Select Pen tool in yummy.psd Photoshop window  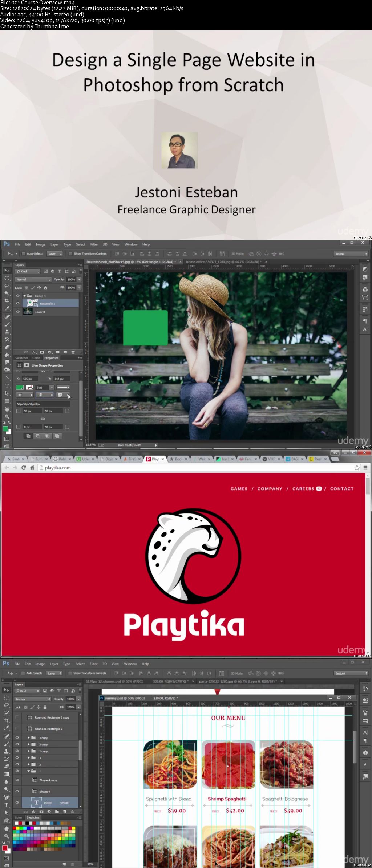[x=6, y=797]
